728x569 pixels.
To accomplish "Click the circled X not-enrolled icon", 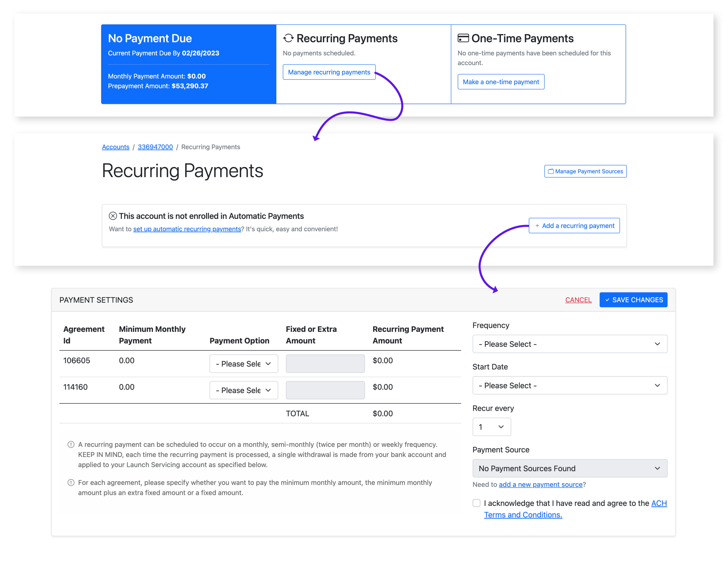I will [x=113, y=216].
